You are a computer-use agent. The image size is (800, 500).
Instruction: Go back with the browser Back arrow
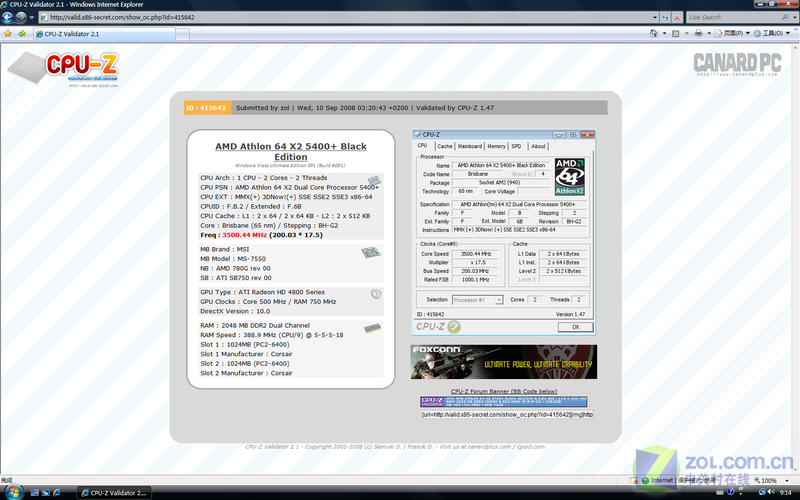point(7,17)
